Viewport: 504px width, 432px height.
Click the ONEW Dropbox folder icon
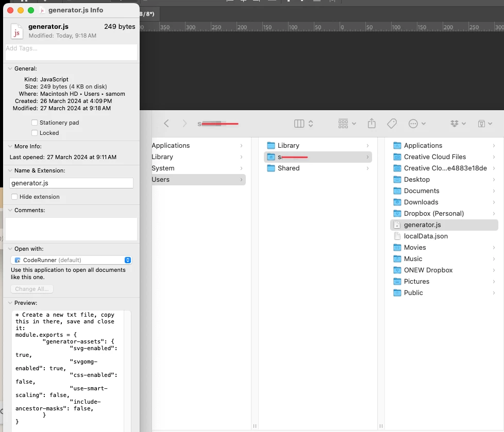point(397,270)
